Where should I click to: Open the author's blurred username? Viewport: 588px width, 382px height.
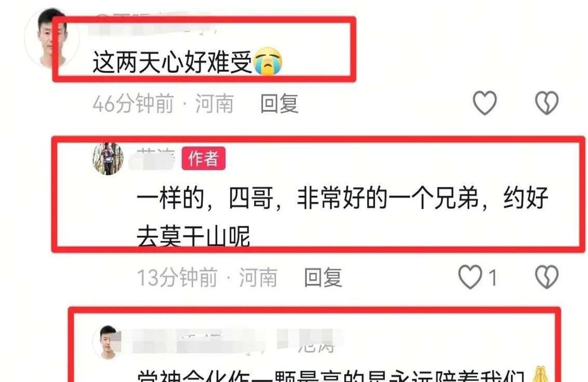tap(153, 159)
